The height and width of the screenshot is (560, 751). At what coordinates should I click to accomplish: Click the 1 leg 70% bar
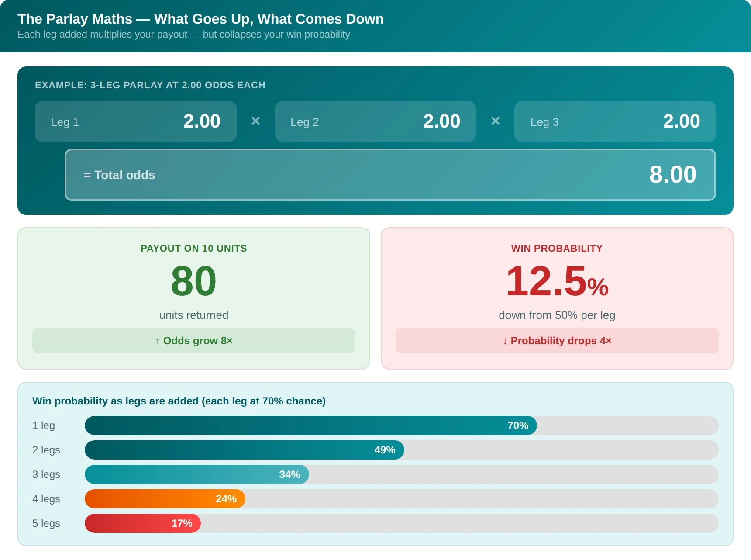pos(311,425)
